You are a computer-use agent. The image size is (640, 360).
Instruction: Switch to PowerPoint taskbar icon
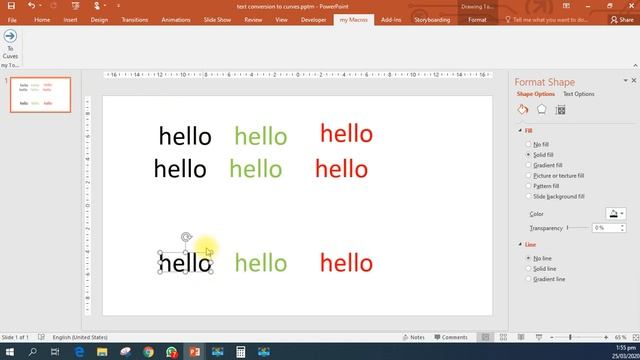click(x=194, y=352)
